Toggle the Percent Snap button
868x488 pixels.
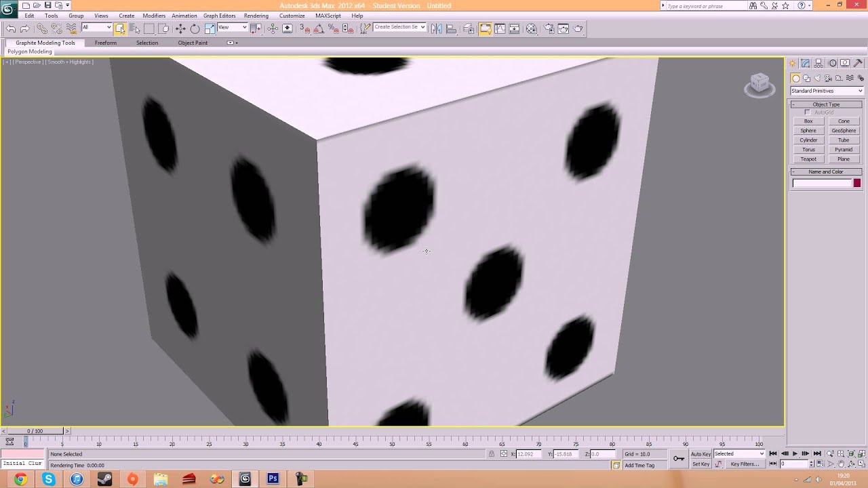tap(334, 28)
